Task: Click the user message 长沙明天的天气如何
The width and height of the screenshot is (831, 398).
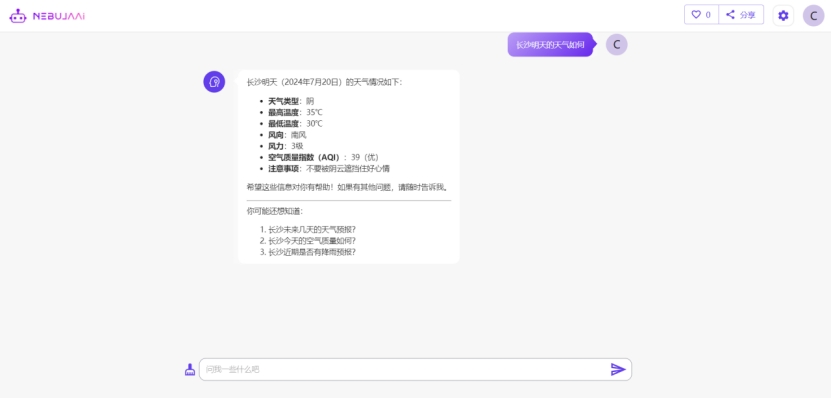Action: [550, 45]
